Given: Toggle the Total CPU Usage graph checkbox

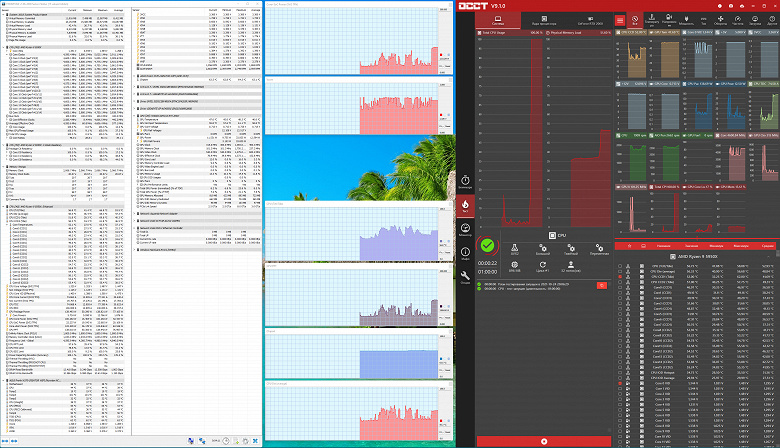Looking at the screenshot, I should pos(480,33).
